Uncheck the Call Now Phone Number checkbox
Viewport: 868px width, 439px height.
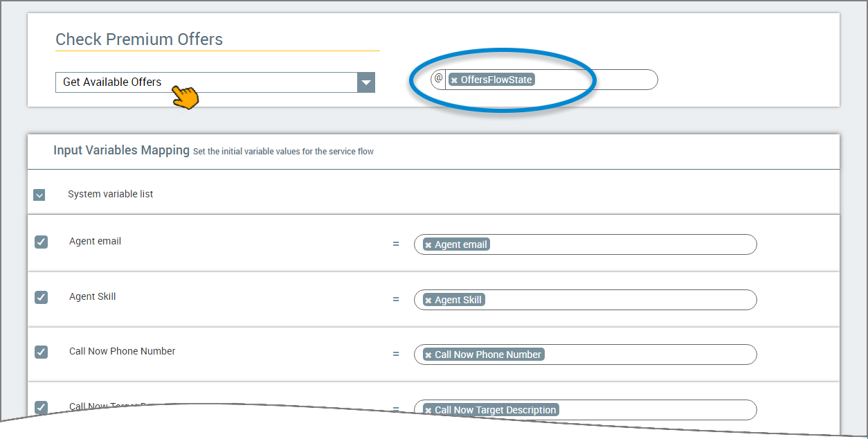coord(42,352)
